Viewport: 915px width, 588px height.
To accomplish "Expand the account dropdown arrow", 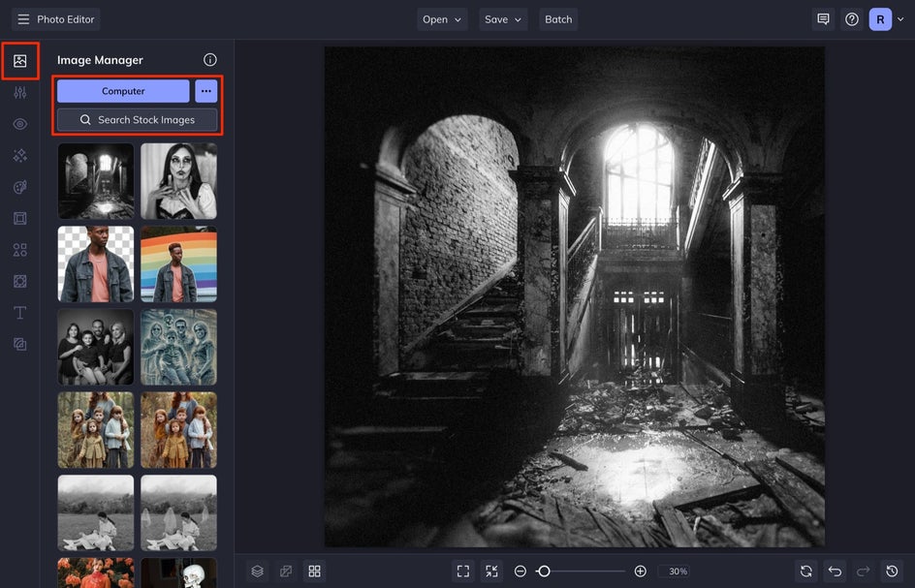I will tap(901, 19).
